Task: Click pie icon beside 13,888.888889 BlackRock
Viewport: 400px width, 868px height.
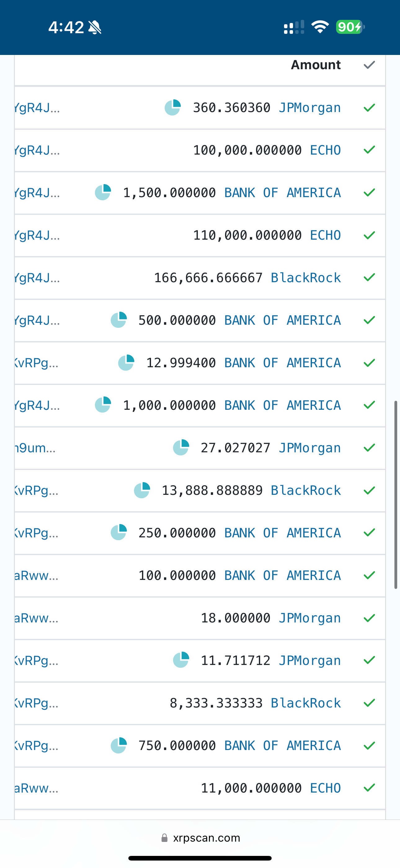Action: (142, 490)
